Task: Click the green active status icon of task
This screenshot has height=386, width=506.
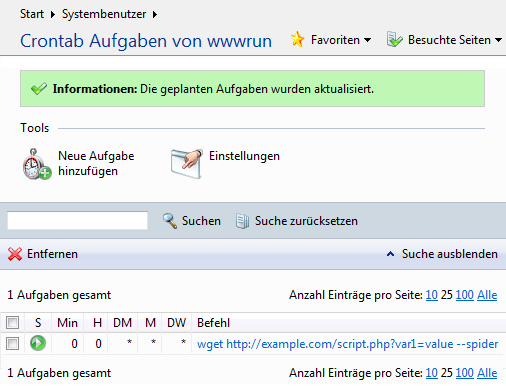Action: [x=38, y=343]
